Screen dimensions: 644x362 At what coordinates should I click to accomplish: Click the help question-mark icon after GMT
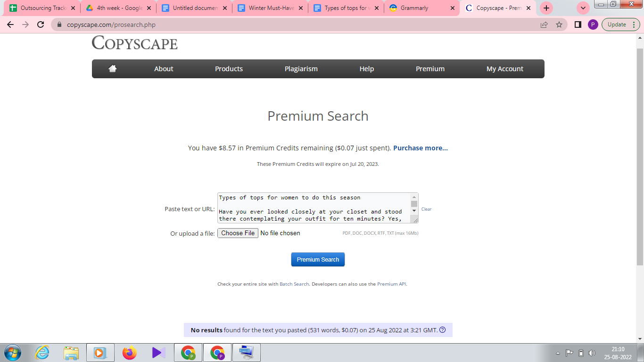click(442, 330)
